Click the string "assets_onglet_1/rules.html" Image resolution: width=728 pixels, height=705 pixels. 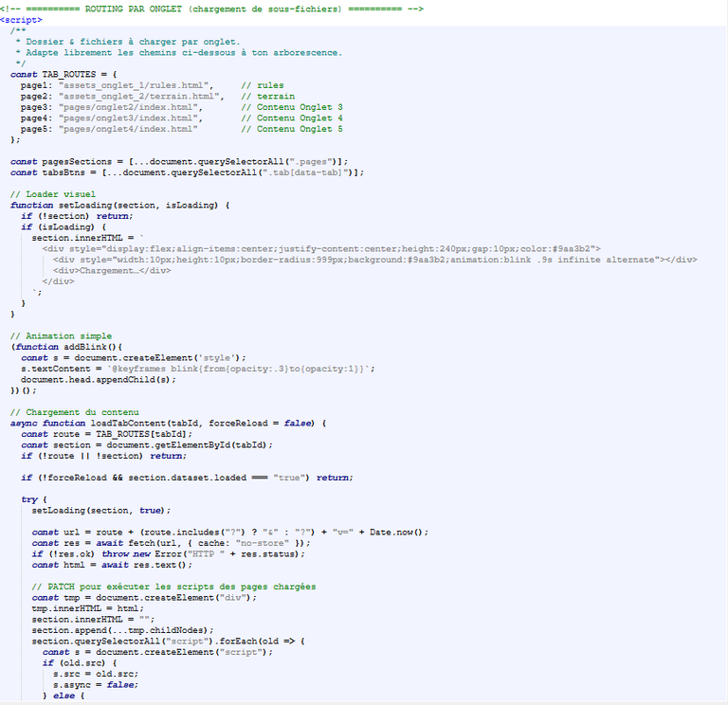(x=136, y=85)
